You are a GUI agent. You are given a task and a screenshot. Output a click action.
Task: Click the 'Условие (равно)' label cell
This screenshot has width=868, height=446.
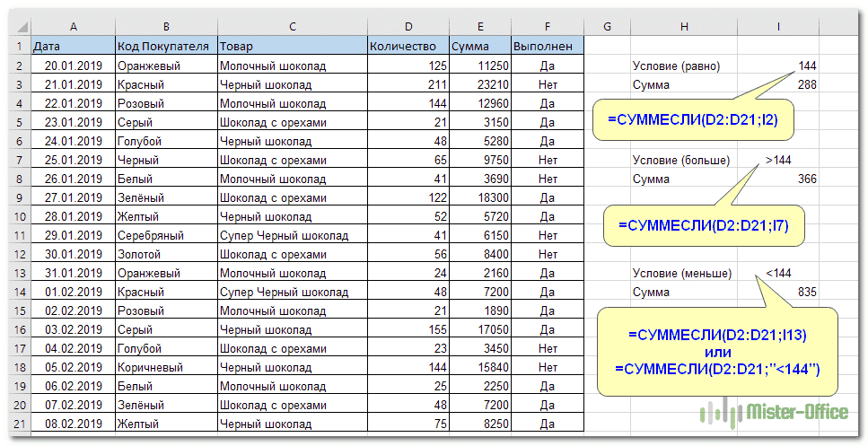tap(684, 66)
